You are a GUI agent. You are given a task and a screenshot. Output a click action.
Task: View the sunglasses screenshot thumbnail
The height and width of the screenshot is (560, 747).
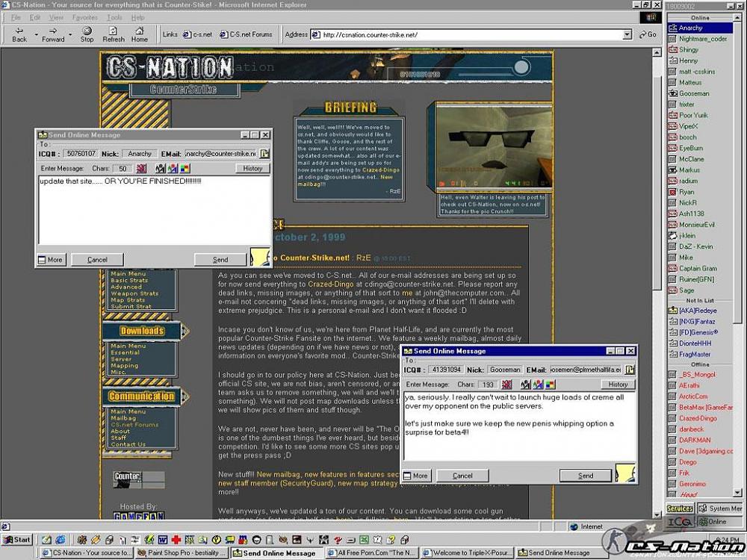coord(493,146)
